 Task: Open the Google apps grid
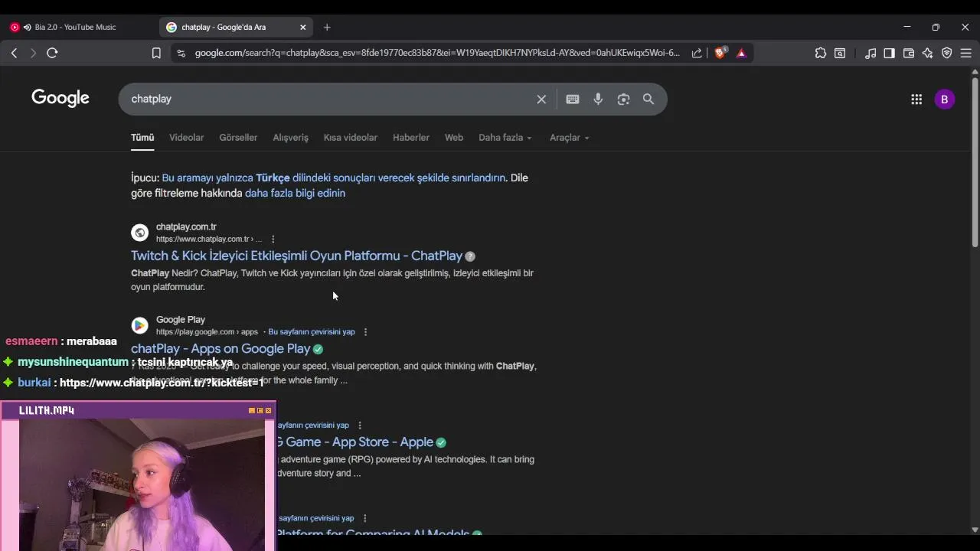[x=916, y=99]
